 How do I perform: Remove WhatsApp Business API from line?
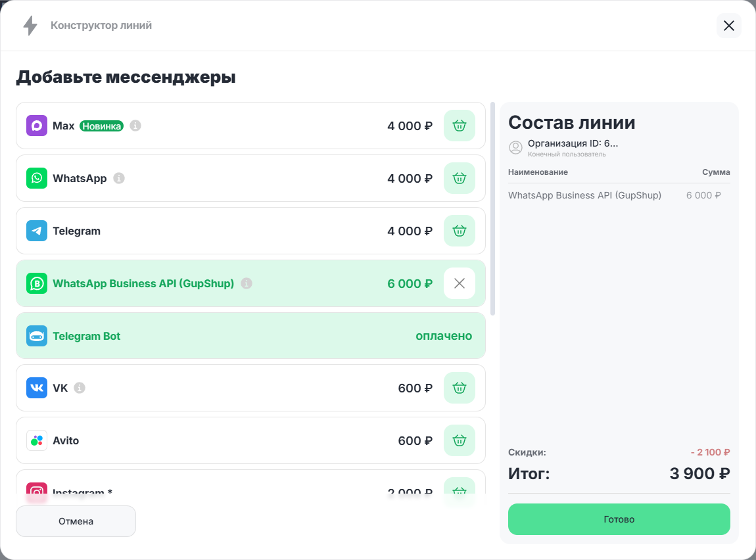pos(459,283)
